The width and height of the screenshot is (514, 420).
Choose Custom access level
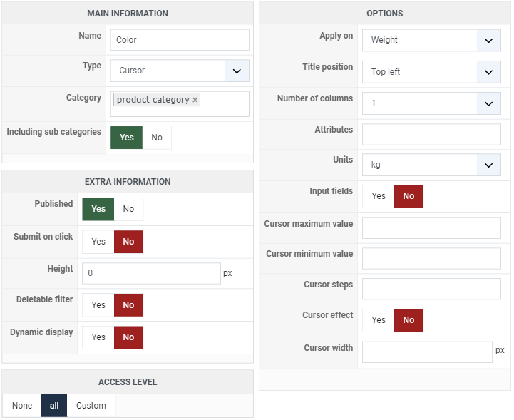click(x=91, y=406)
